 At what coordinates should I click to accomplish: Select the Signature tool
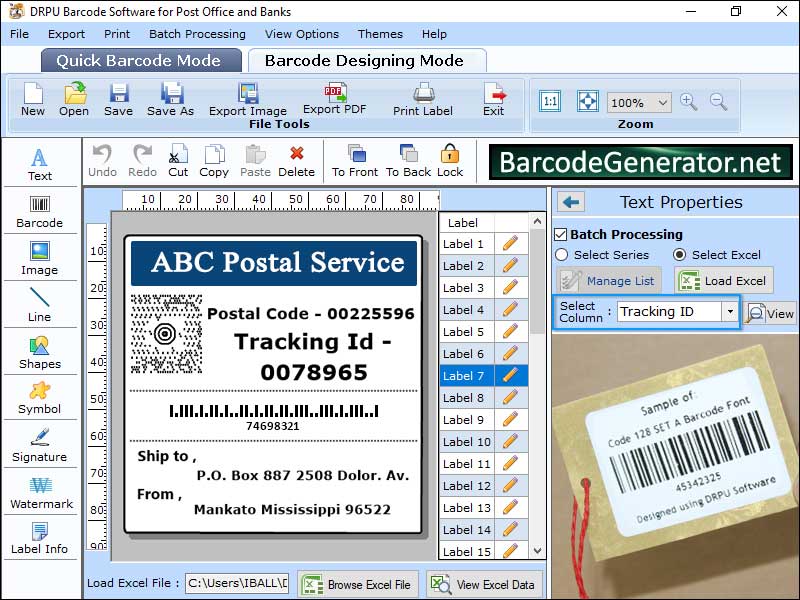[x=40, y=445]
